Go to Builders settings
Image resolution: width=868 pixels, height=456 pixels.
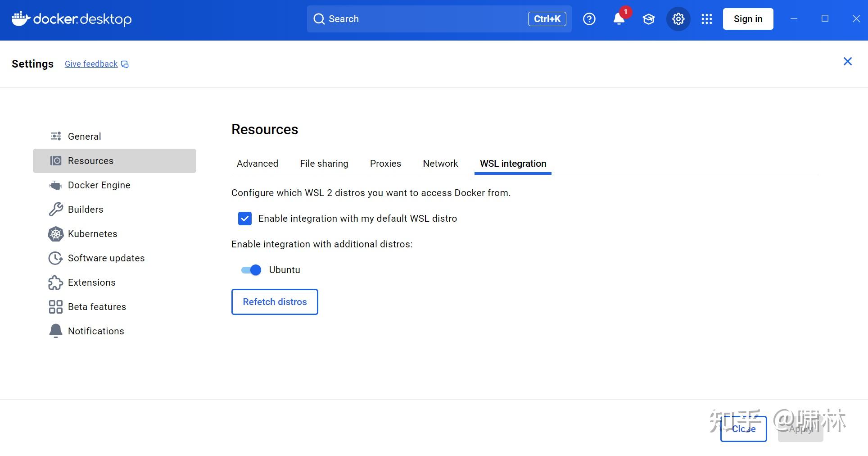[114, 210]
